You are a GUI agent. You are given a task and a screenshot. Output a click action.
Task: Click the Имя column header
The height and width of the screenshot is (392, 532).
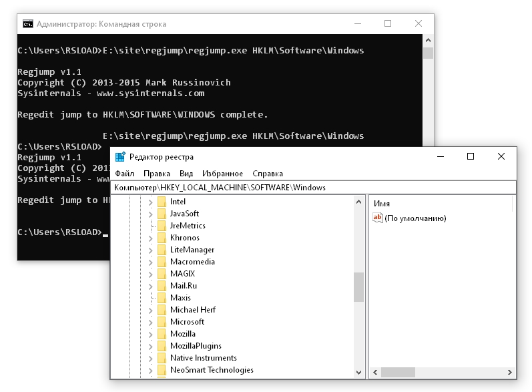click(x=382, y=204)
